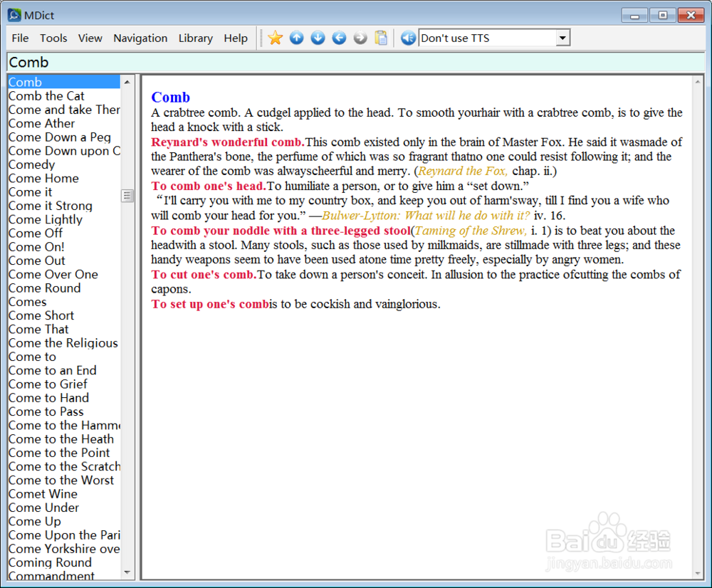Navigate back with left arrow icon
Viewport: 712px width, 588px height.
coord(339,38)
